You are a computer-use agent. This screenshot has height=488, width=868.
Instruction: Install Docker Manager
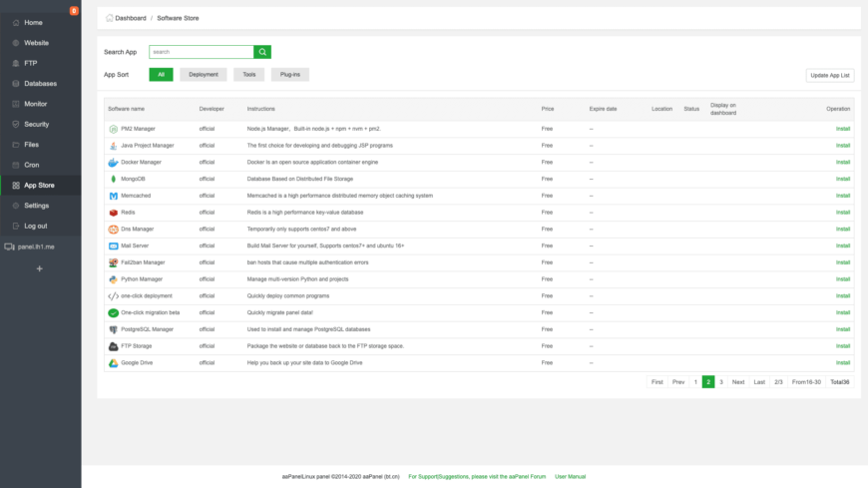tap(842, 163)
